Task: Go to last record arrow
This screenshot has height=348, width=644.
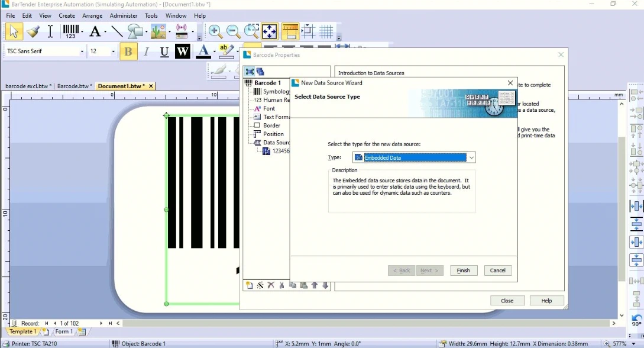Action: (x=109, y=323)
